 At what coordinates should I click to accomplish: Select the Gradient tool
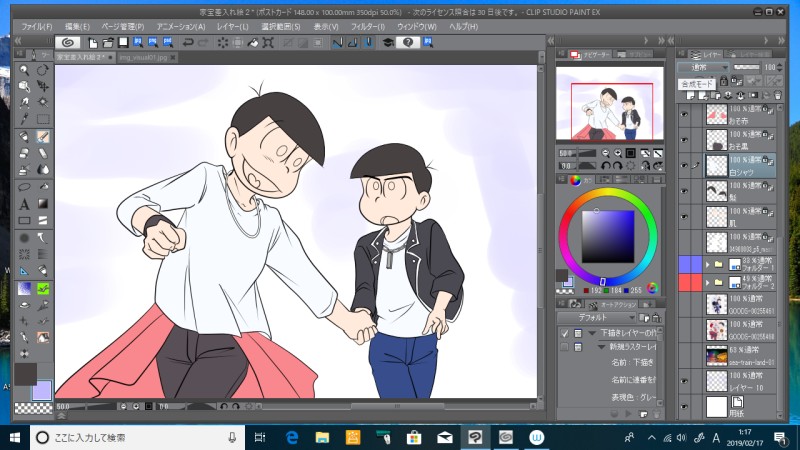(x=43, y=204)
